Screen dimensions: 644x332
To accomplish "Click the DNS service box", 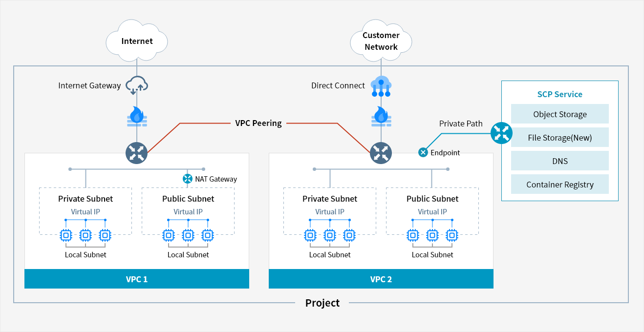I will (559, 161).
